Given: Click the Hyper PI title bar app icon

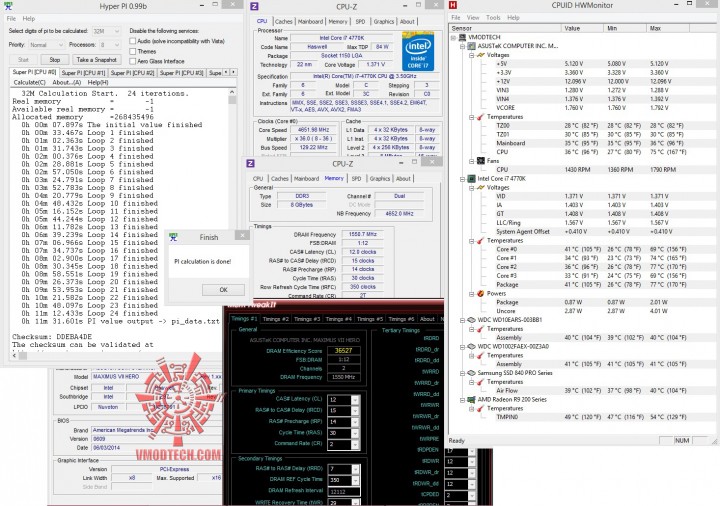Looking at the screenshot, I should pyautogui.click(x=8, y=6).
